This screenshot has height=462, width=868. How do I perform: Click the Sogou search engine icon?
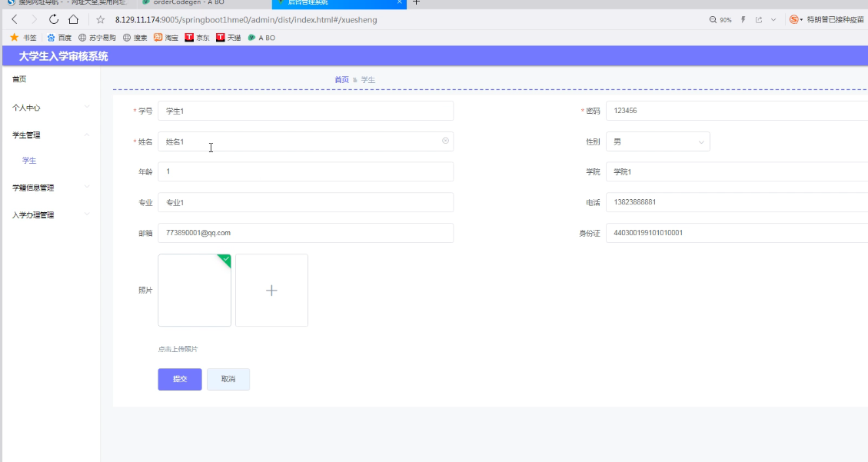coord(794,19)
